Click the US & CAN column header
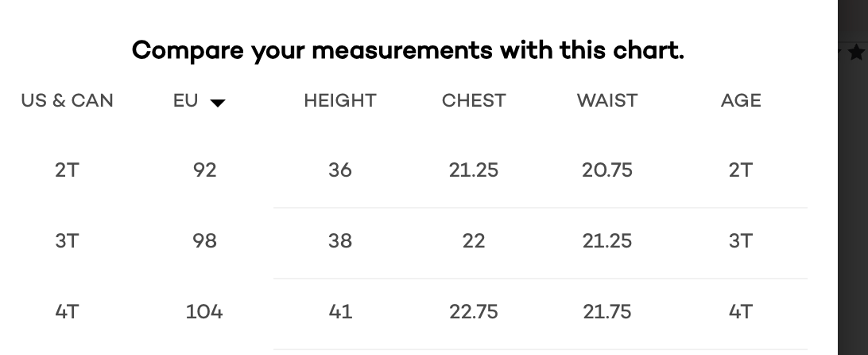Screen dimensions: 868x355 point(67,100)
